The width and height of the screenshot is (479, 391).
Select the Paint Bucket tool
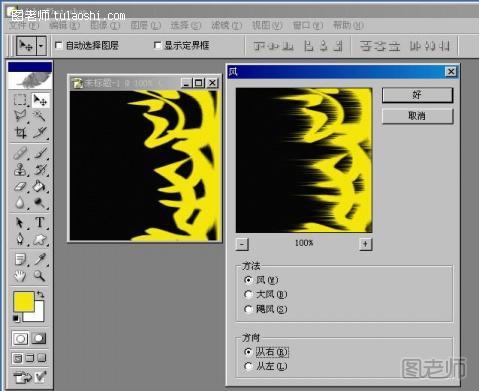tap(40, 186)
